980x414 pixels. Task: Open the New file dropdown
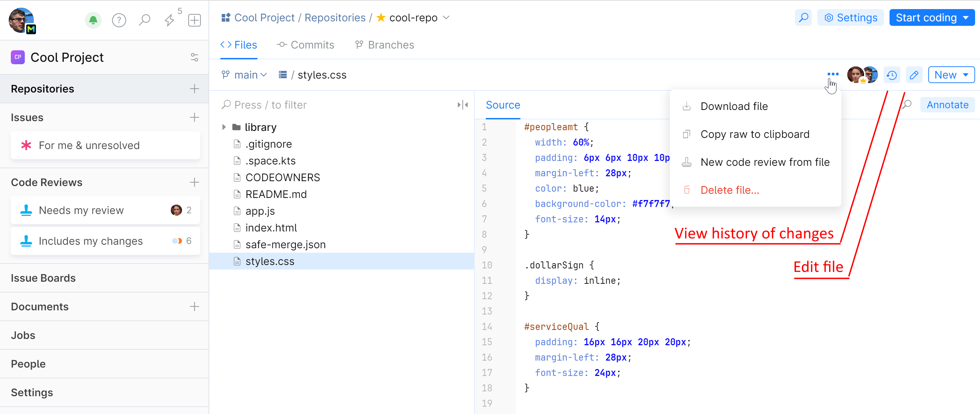(951, 75)
